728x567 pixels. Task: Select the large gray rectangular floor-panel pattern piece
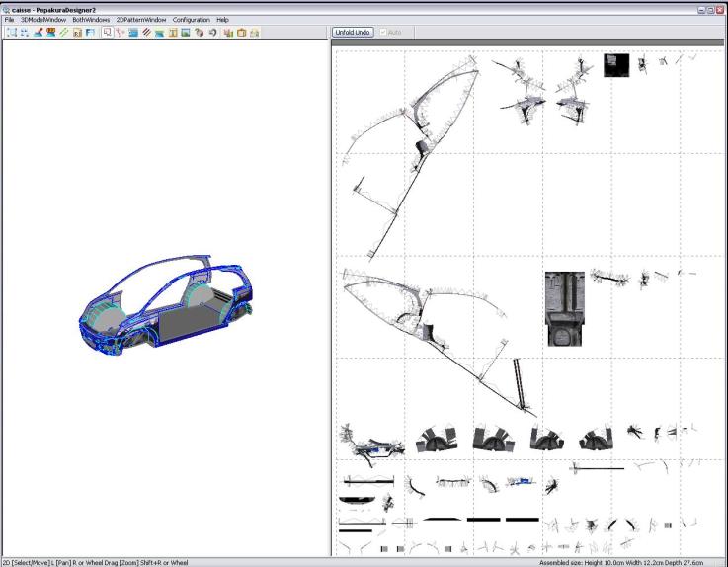(x=565, y=309)
